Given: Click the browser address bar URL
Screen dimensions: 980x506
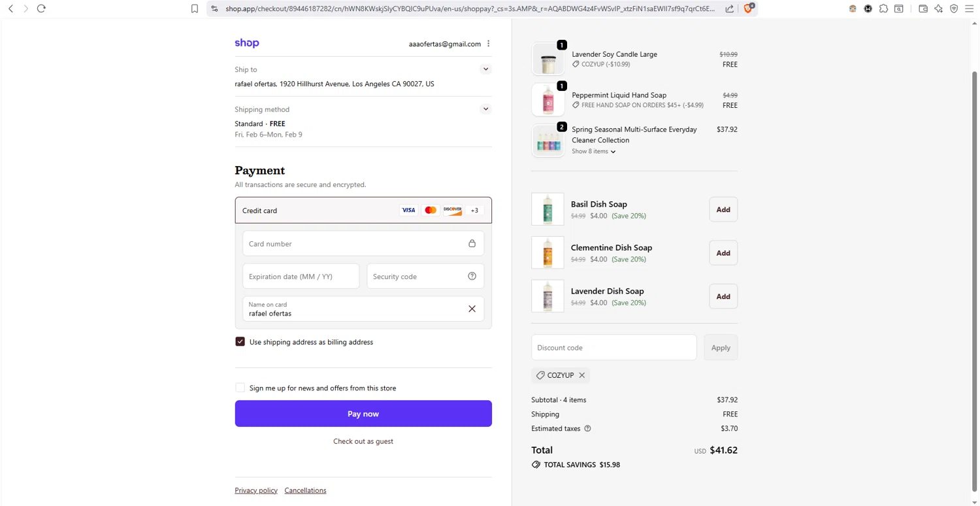Looking at the screenshot, I should [x=470, y=8].
